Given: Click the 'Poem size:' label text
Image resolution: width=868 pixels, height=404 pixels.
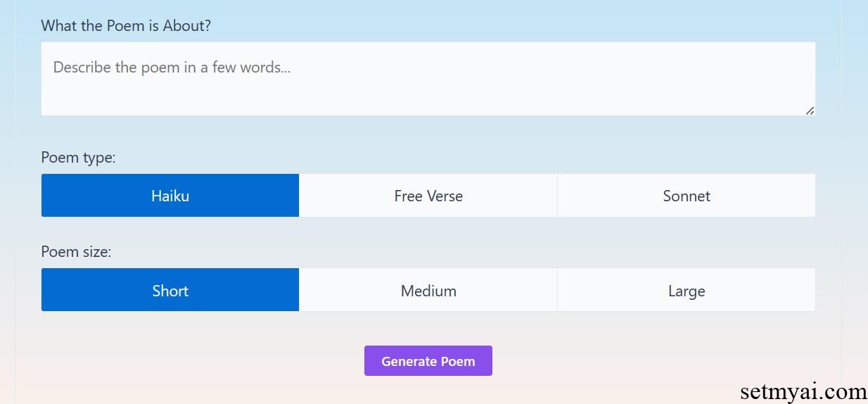Looking at the screenshot, I should [76, 252].
